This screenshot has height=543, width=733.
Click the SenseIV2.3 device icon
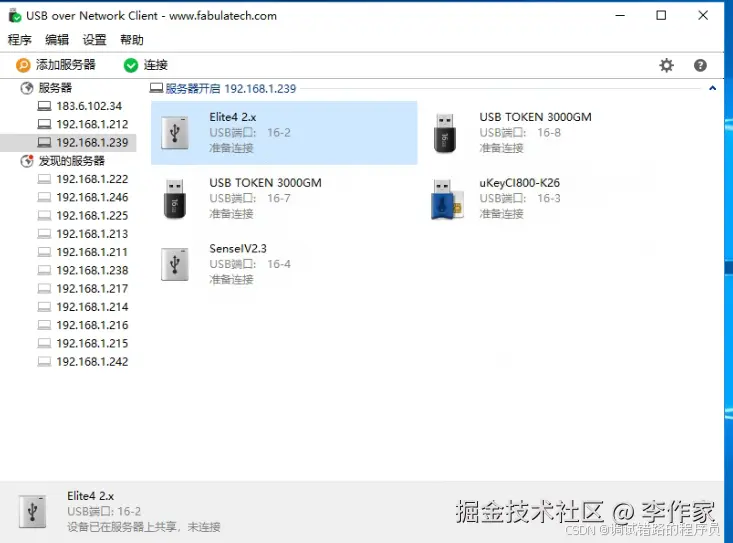(175, 264)
